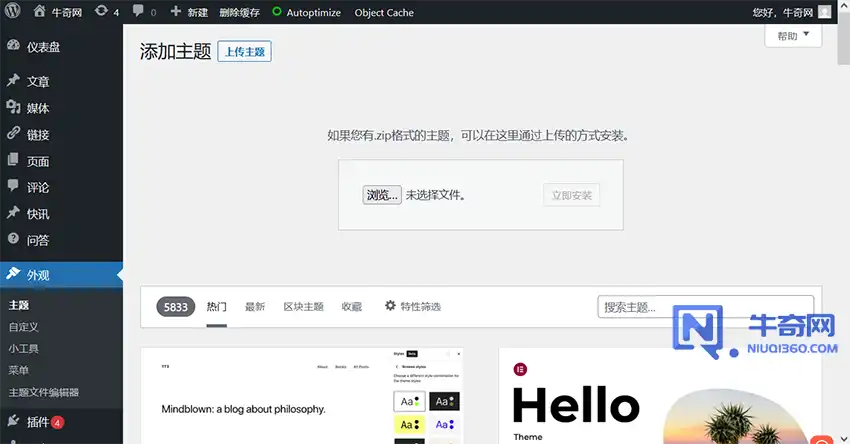Click the WordPress logo icon

13,12
